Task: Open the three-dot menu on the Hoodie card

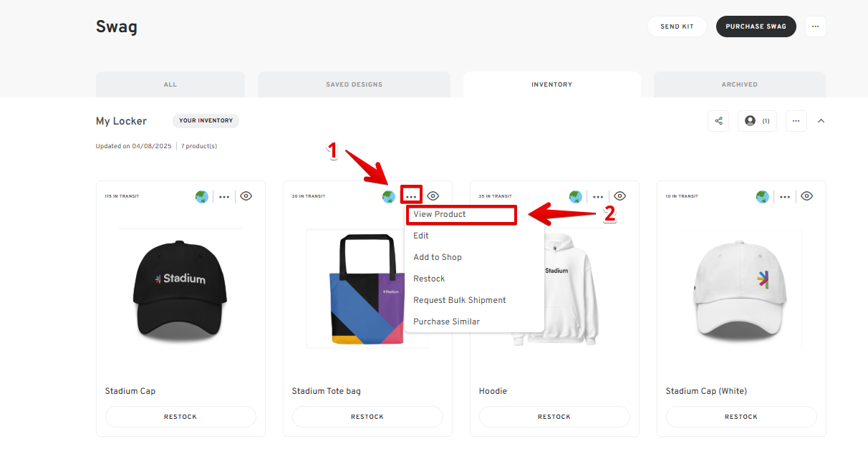Action: click(598, 196)
